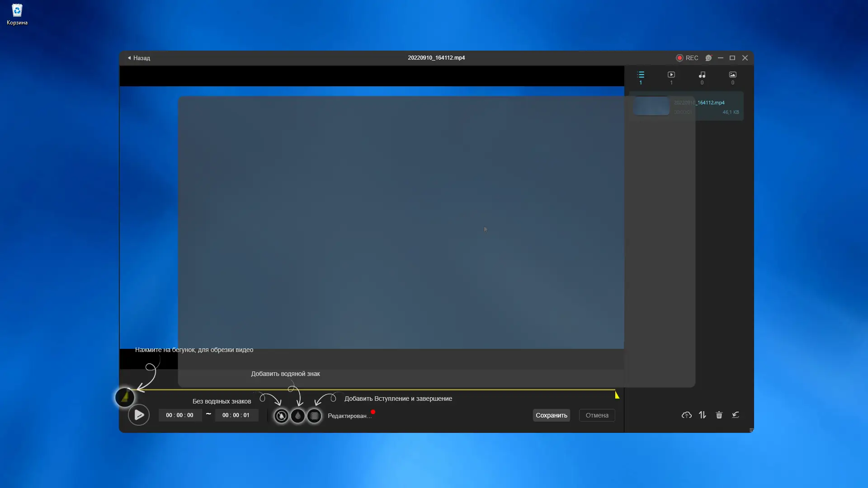Play the video preview

click(139, 415)
